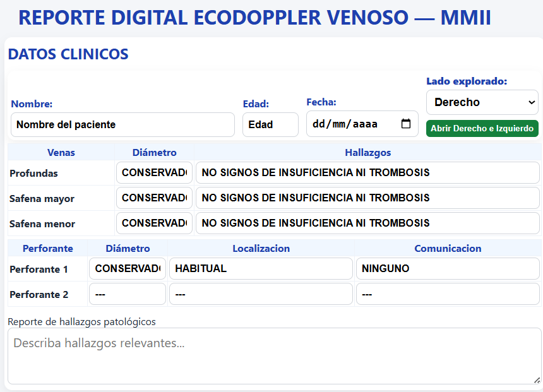Focus the Nombre del paciente field
Viewport: 543px width, 392px height.
122,125
